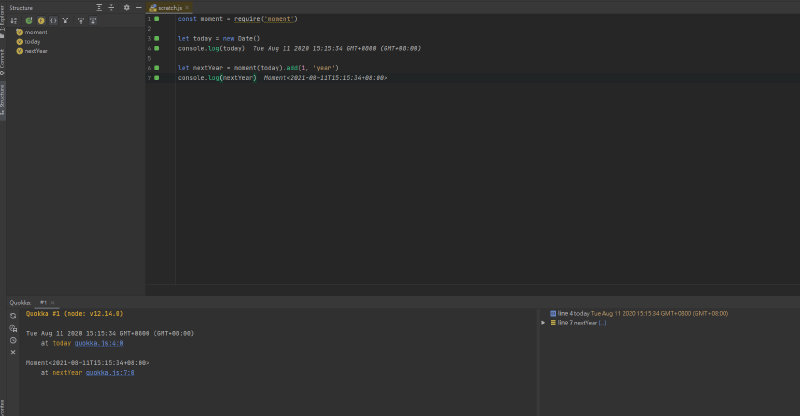Click the X icon in the Quokka sidebar
This screenshot has width=800, height=416.
point(13,352)
